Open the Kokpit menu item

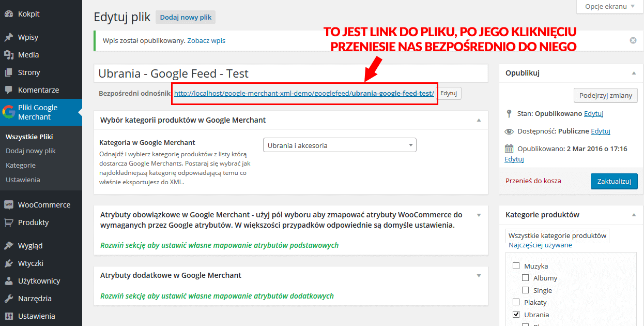(x=41, y=14)
